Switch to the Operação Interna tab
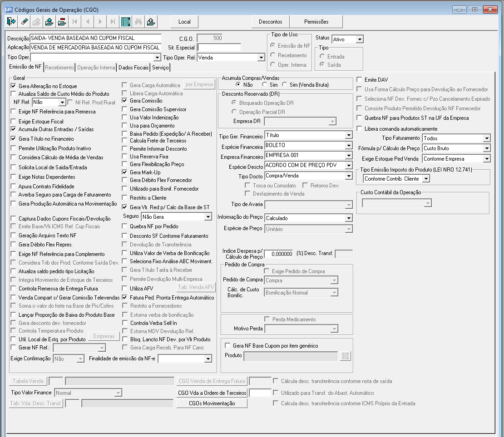 pos(96,68)
